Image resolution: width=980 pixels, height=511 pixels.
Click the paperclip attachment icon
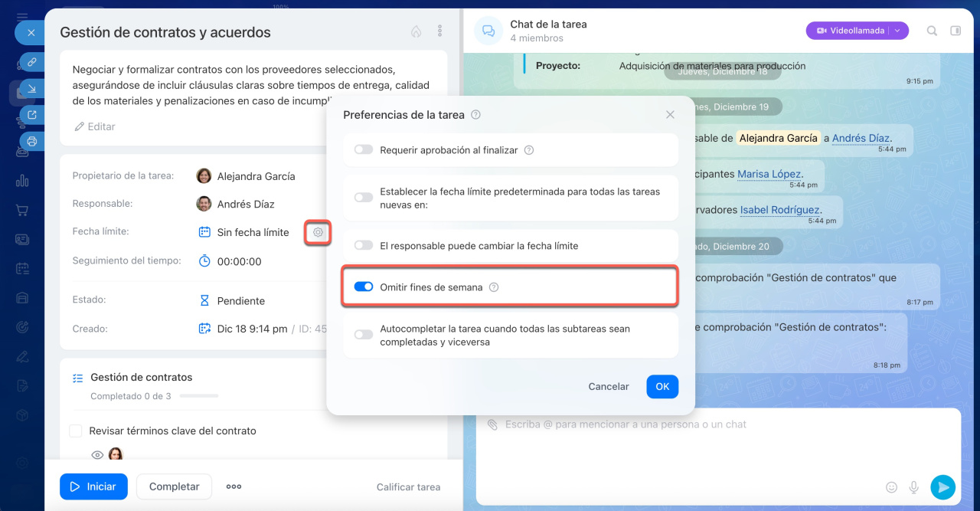coord(492,424)
